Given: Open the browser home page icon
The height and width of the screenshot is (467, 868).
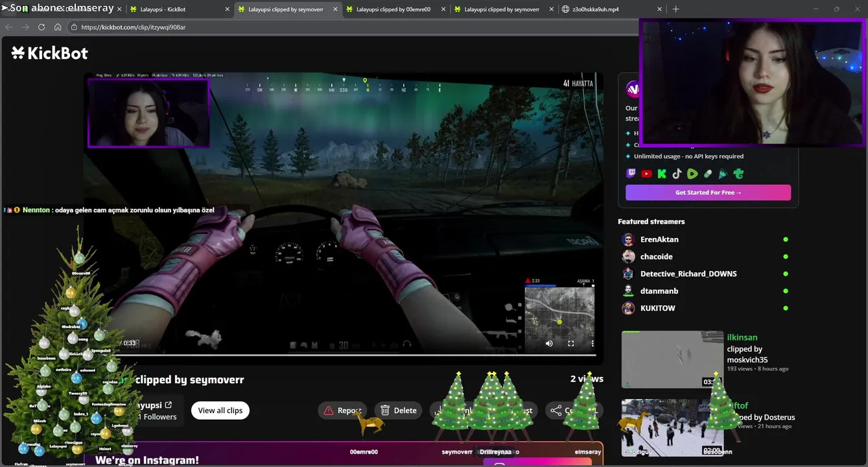Looking at the screenshot, I should click(58, 27).
